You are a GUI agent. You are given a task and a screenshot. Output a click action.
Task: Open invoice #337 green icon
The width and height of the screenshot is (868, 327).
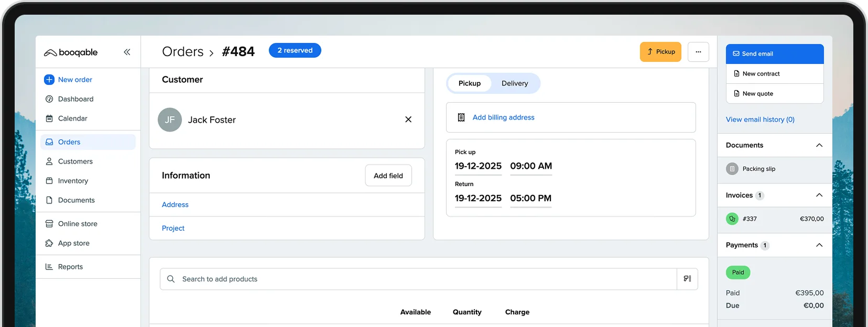point(732,219)
